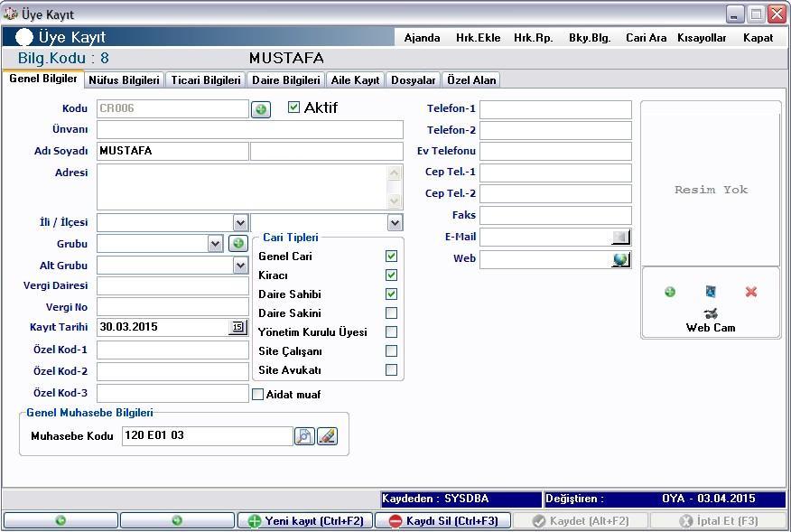Click Cari Ara in the top menu
The height and width of the screenshot is (532, 791).
pos(647,38)
